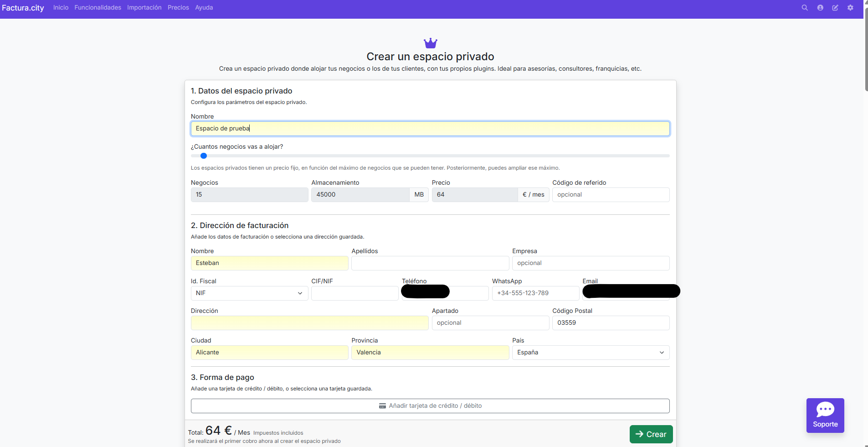
Task: Open the search magnifier icon in header
Action: tap(805, 8)
